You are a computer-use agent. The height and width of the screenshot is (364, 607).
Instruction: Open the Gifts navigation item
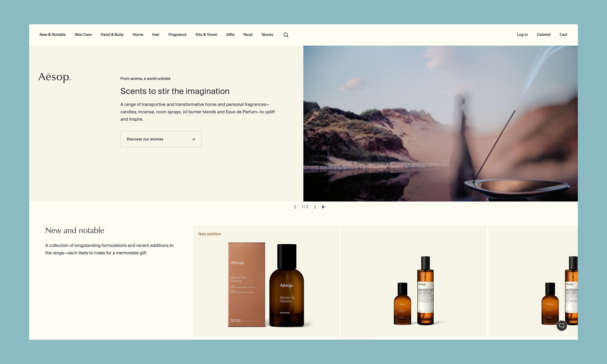click(230, 35)
